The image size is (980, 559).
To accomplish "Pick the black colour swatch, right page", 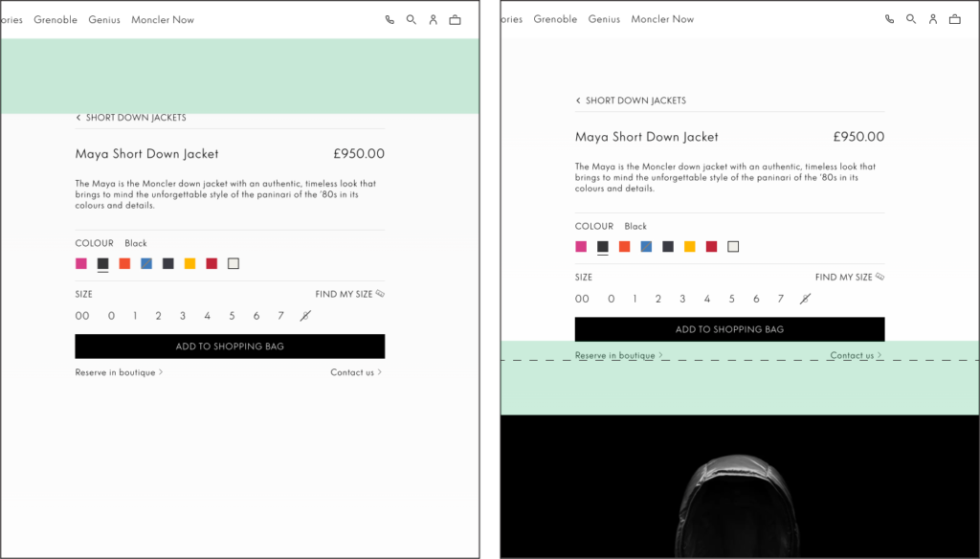I will click(603, 246).
